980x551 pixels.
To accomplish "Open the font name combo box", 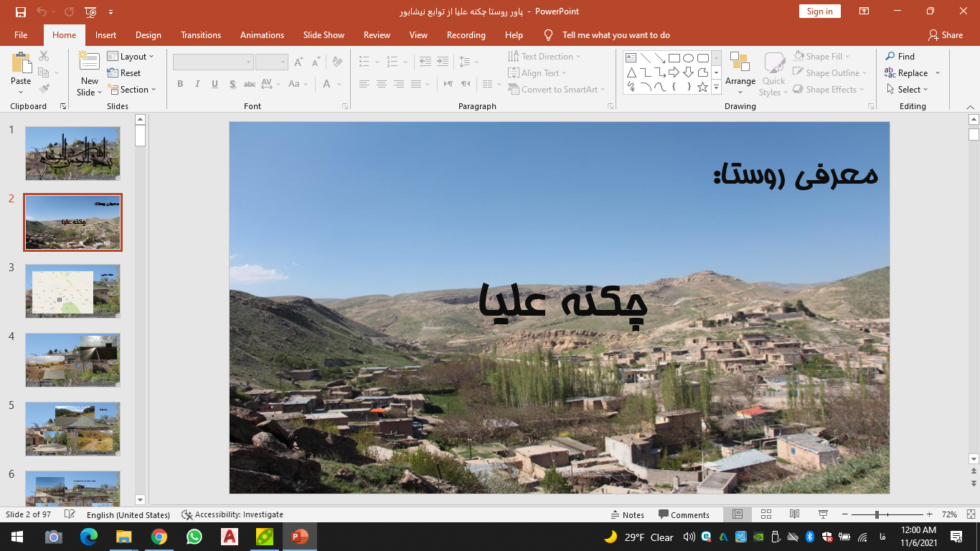I will pyautogui.click(x=213, y=62).
